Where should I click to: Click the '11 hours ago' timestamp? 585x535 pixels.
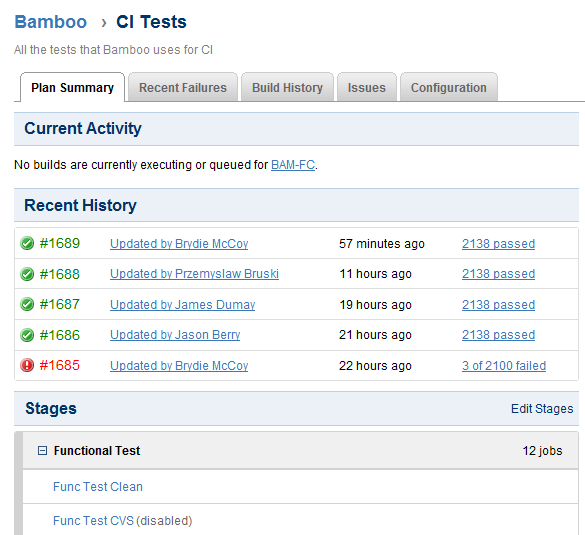point(375,274)
